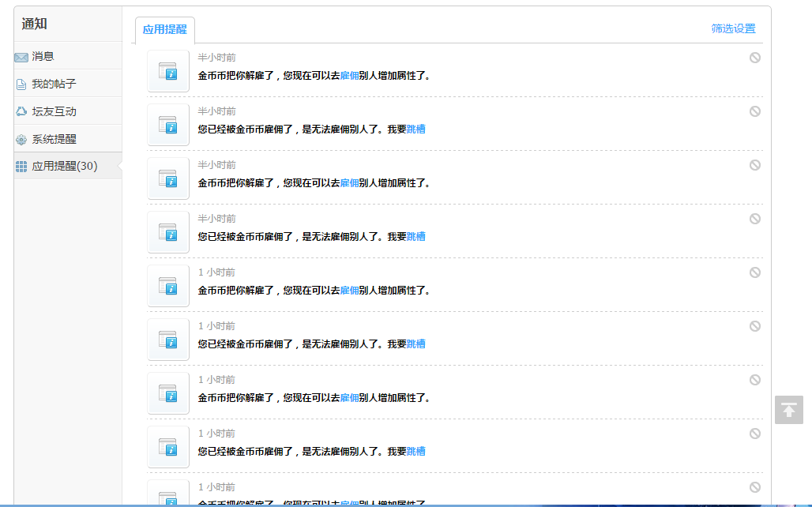Click app icon of topmost 半小时前 解雇 notification
Viewport: 812px width, 507px height.
tap(168, 71)
